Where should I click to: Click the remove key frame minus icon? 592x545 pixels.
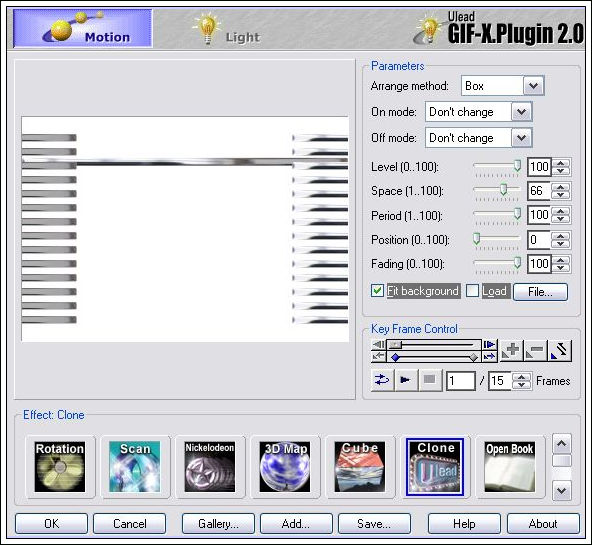(x=535, y=351)
